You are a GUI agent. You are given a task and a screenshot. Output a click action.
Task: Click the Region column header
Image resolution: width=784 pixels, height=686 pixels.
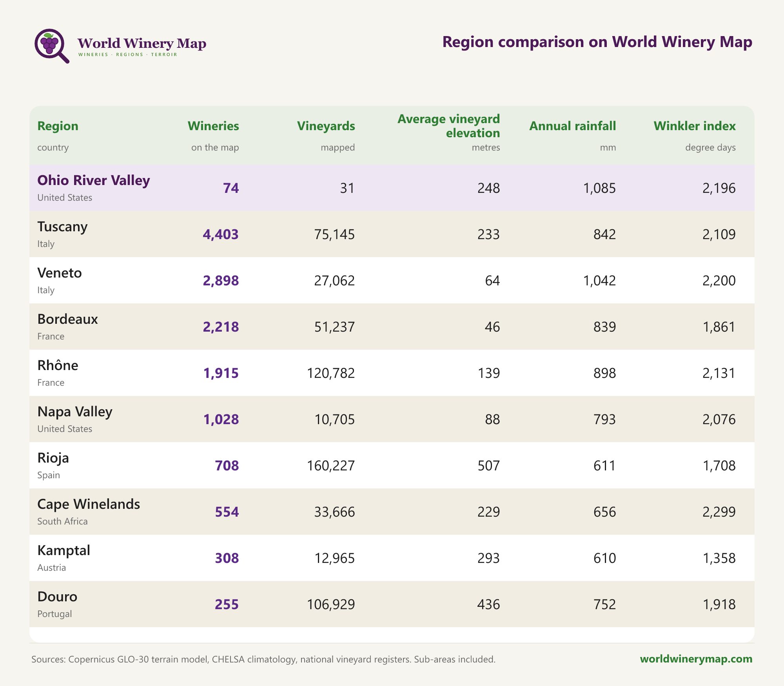[x=58, y=126]
